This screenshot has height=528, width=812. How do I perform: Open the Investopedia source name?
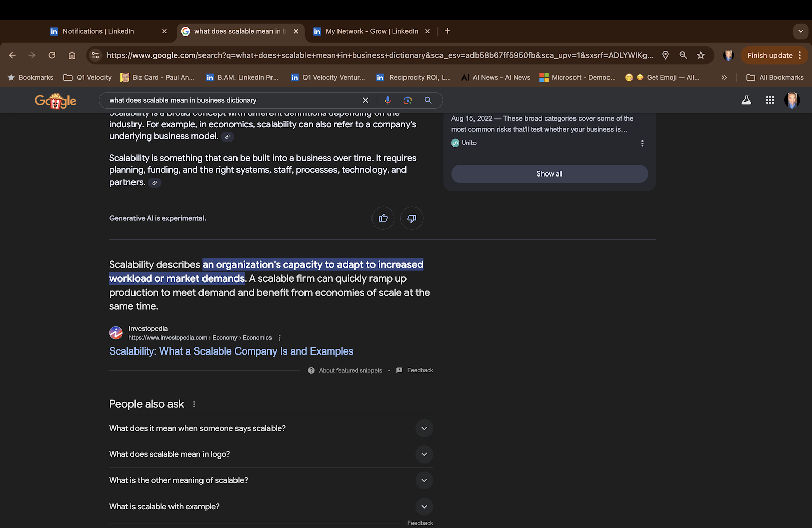click(148, 329)
